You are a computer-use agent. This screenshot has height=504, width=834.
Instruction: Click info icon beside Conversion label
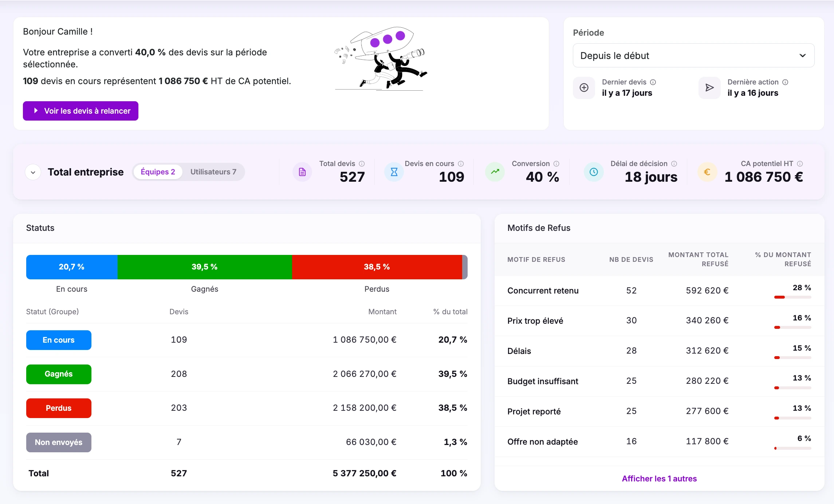556,164
